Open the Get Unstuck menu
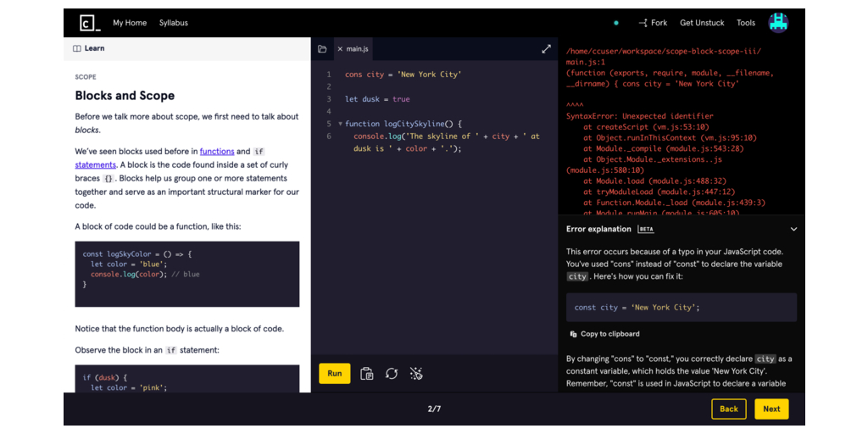This screenshot has width=868, height=434. tap(702, 23)
